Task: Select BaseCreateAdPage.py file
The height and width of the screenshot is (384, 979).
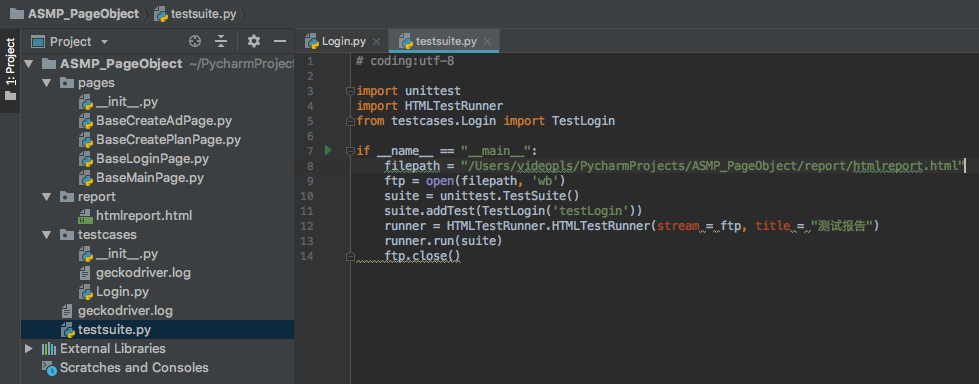Action: pos(164,121)
